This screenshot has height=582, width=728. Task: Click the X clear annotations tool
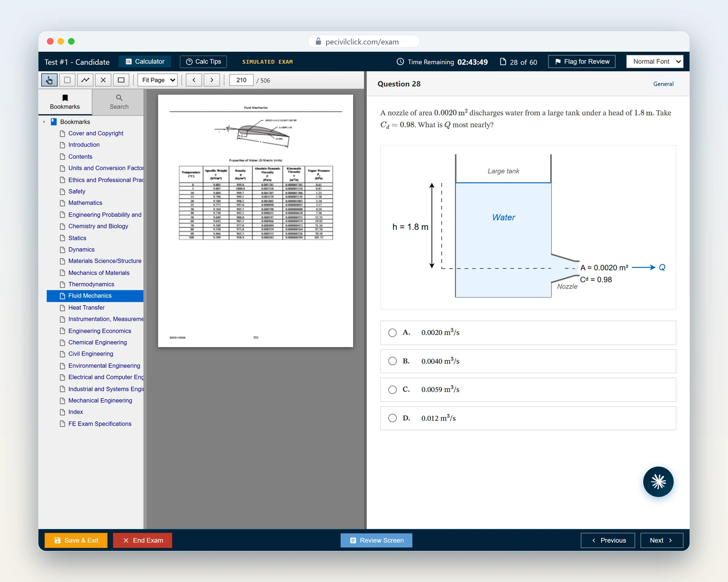point(103,80)
